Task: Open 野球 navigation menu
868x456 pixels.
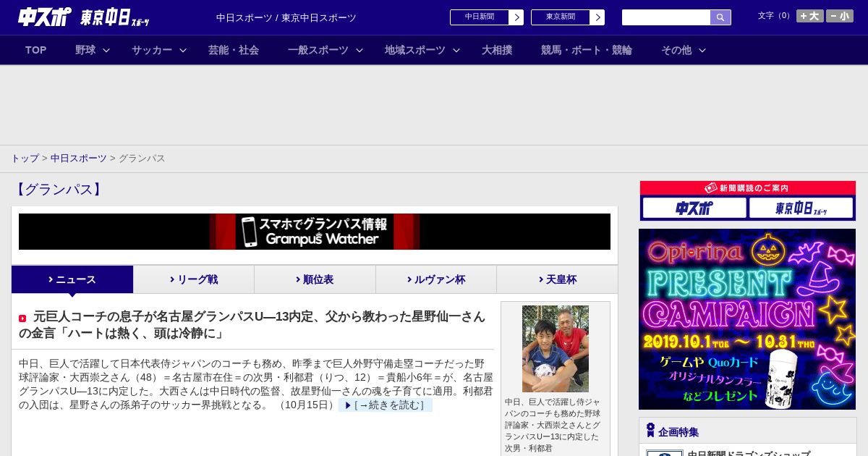Action: [85, 50]
